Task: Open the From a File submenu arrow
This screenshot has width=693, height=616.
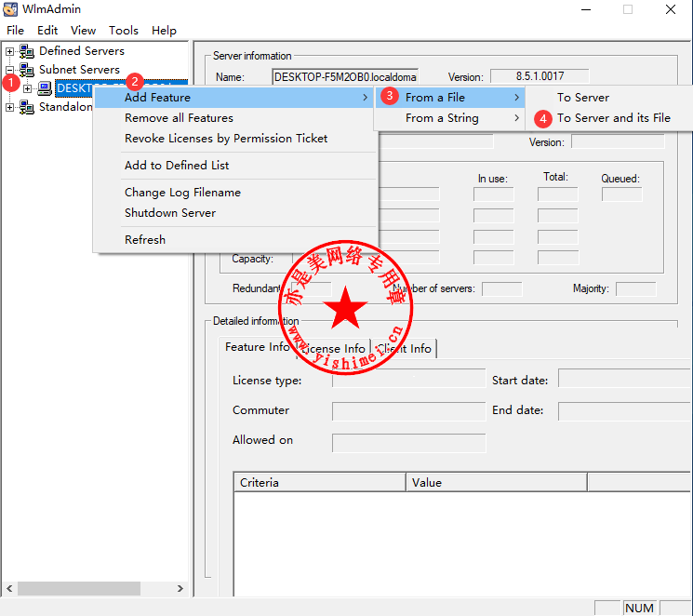Action: [x=516, y=98]
